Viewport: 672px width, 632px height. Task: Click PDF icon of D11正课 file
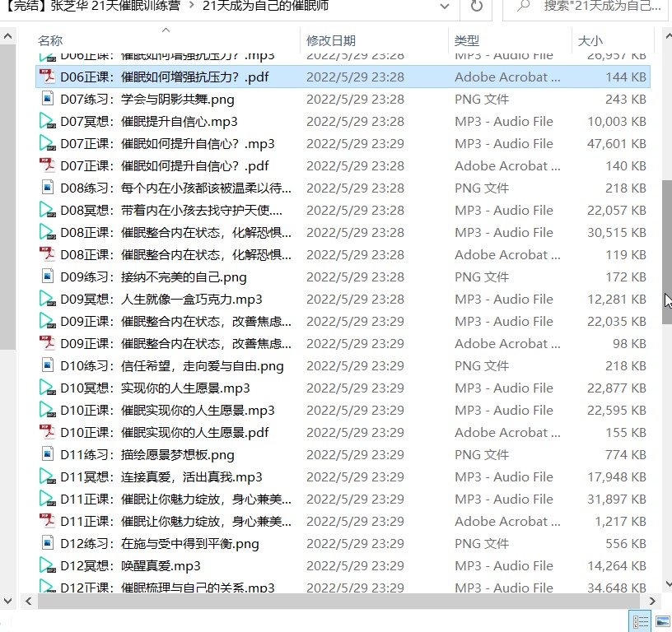click(x=48, y=521)
